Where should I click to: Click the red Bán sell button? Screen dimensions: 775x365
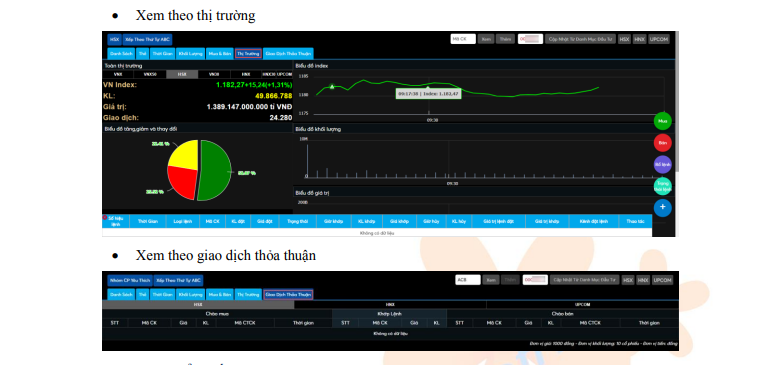tap(662, 143)
